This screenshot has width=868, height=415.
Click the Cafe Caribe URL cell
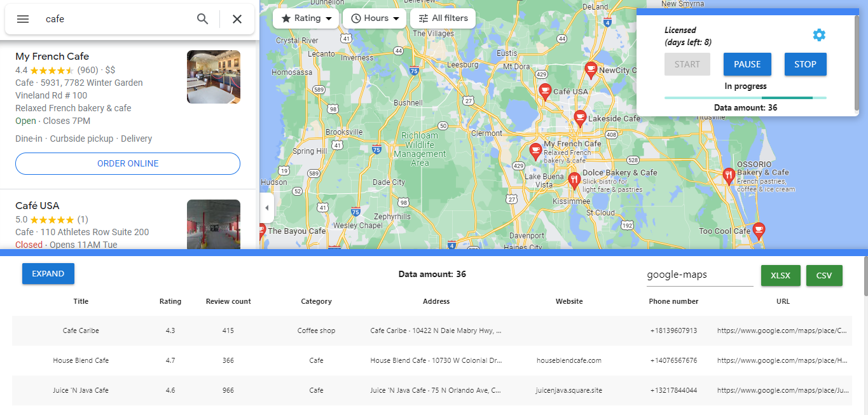point(783,330)
